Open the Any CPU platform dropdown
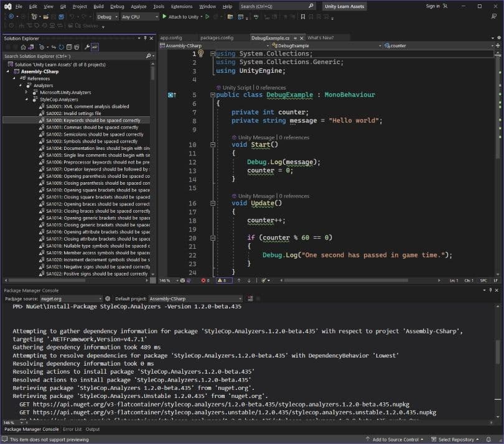This screenshot has width=504, height=444. click(139, 17)
